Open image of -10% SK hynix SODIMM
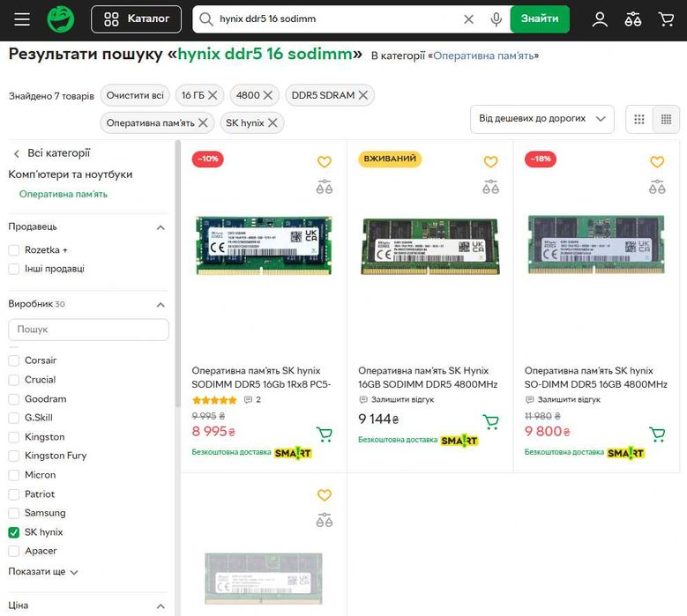 [264, 245]
